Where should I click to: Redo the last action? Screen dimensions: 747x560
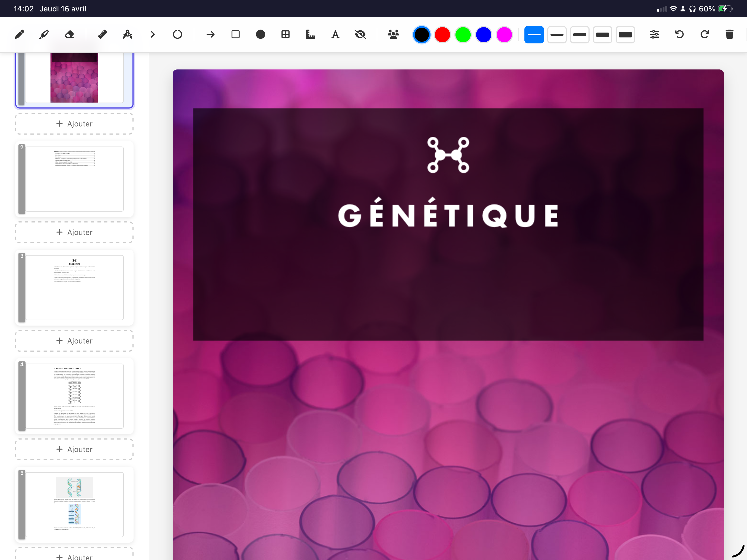[x=704, y=34]
